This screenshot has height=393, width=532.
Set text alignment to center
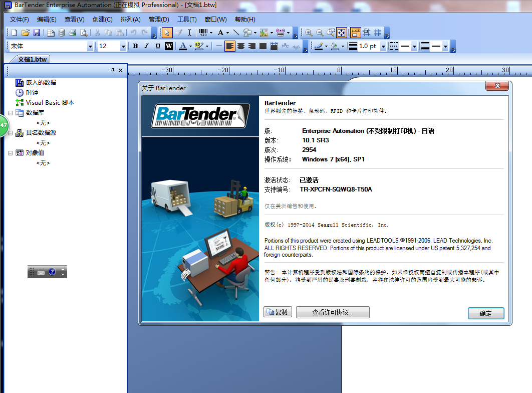tap(241, 46)
